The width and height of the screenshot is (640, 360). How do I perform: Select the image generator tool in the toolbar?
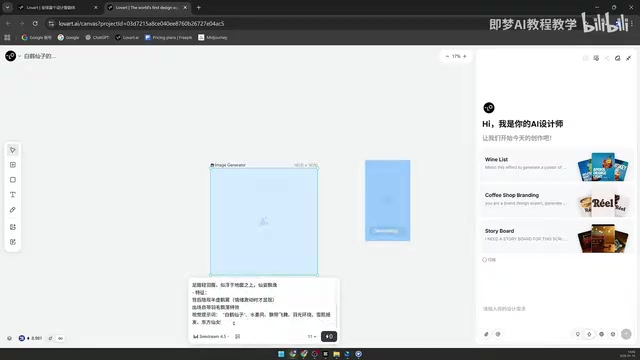click(13, 227)
